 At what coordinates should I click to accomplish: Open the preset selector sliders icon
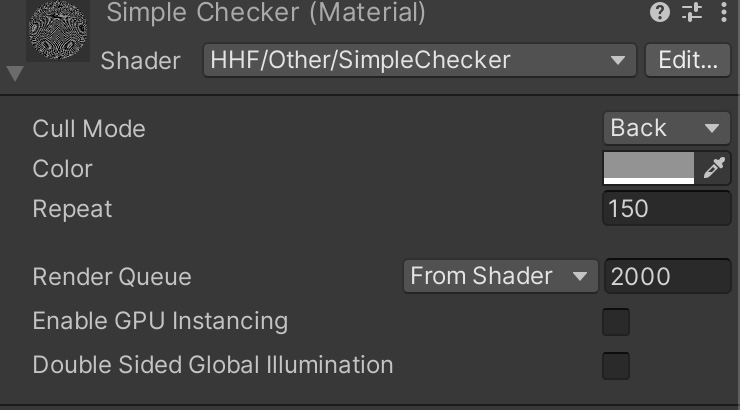[x=692, y=12]
